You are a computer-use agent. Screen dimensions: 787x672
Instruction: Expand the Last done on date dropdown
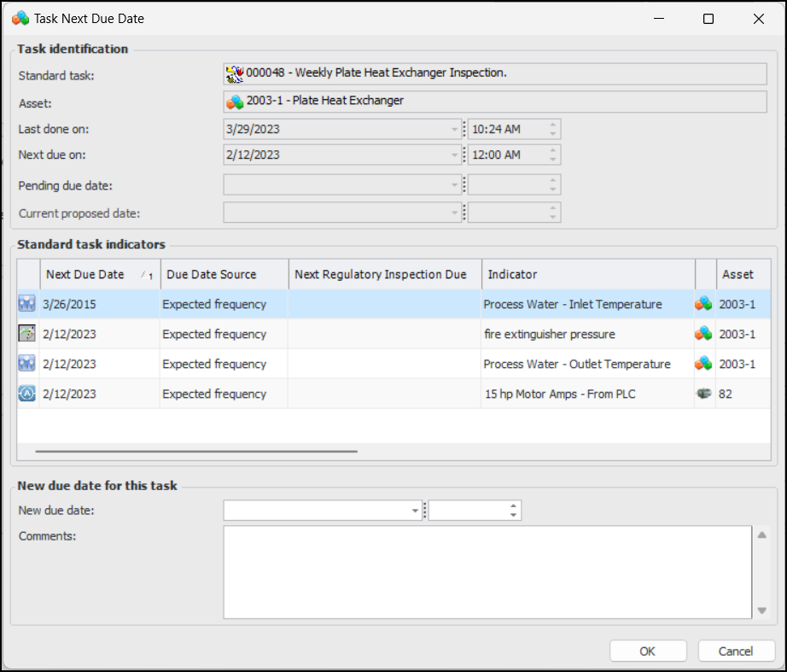click(454, 130)
